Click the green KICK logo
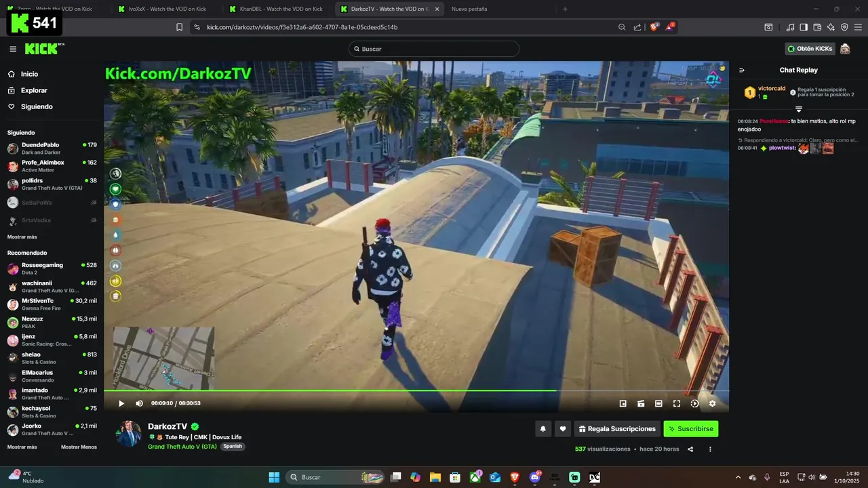Image resolution: width=868 pixels, height=488 pixels. (x=44, y=49)
